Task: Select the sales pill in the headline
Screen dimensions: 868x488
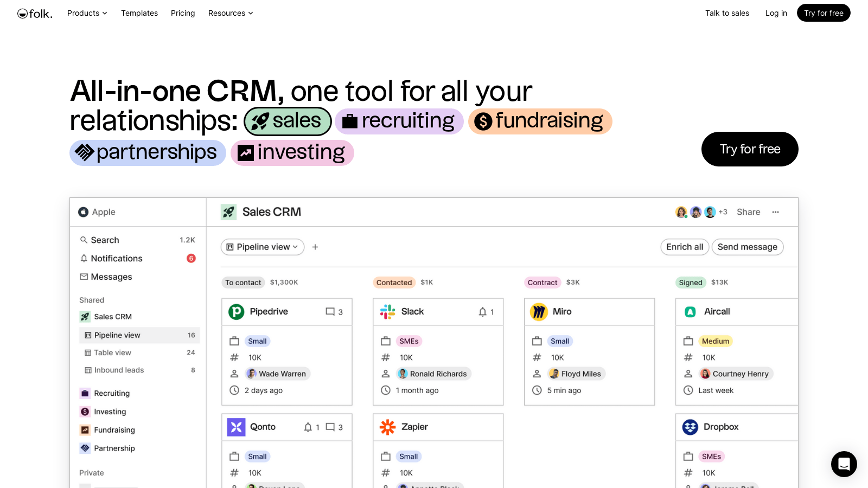Action: tap(288, 121)
